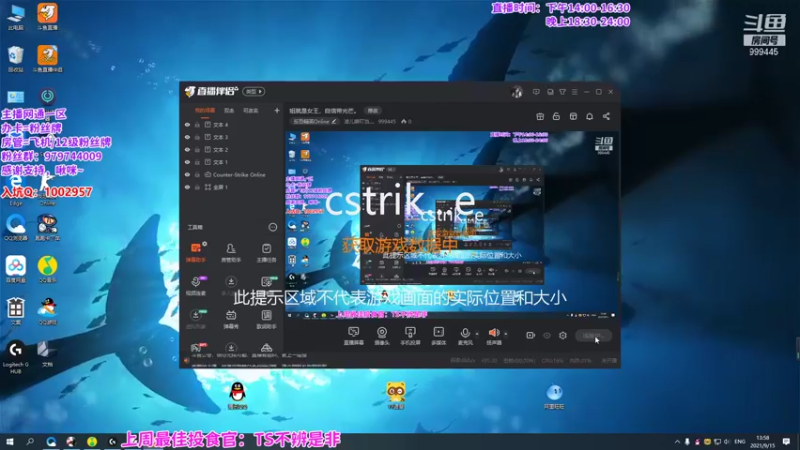Viewport: 800px width, 450px height.
Task: Open the Logitech G HUB desktop shortcut
Action: (15, 357)
